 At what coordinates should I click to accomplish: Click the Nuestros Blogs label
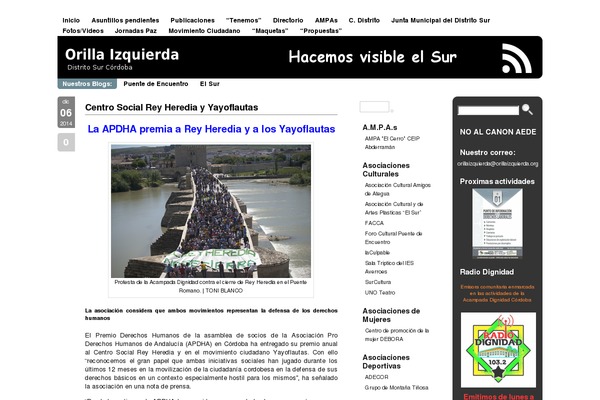87,84
